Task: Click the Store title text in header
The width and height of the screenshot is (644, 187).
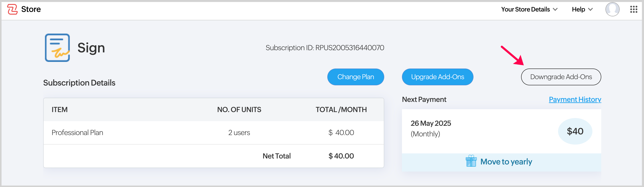Action: (31, 9)
